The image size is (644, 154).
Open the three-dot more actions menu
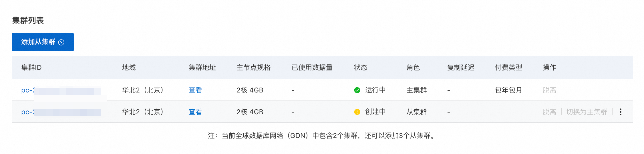620,112
